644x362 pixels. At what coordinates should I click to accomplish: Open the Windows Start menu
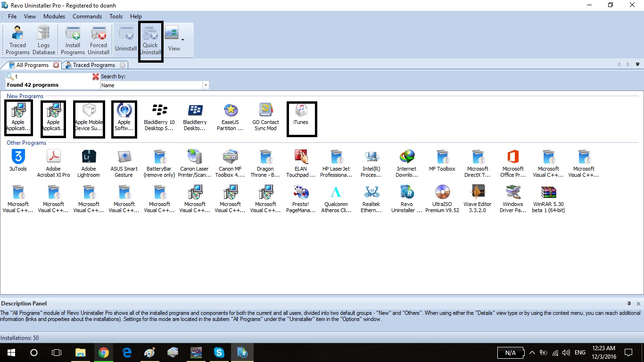(x=11, y=353)
